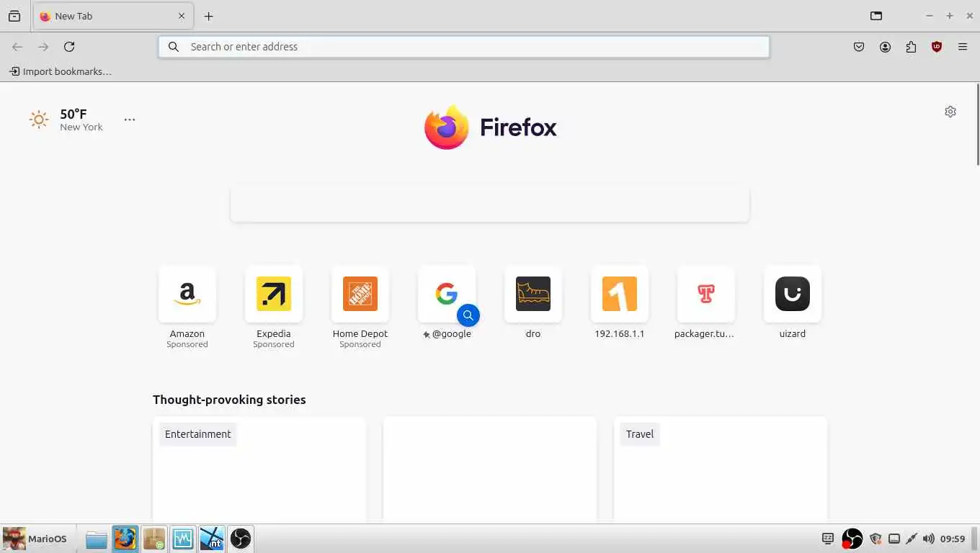
Task: Open the uizard shortcut tile
Action: coord(793,304)
